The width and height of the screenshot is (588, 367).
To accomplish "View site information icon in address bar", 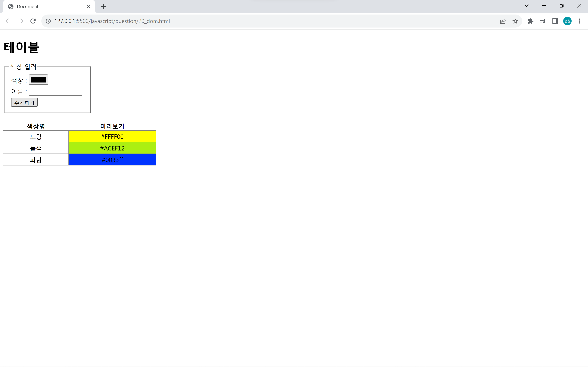I will [48, 21].
